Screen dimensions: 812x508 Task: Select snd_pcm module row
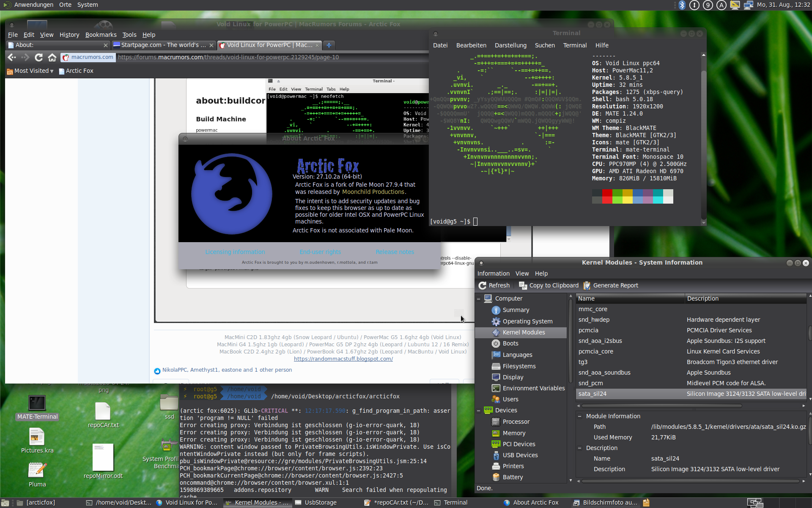pyautogui.click(x=691, y=383)
